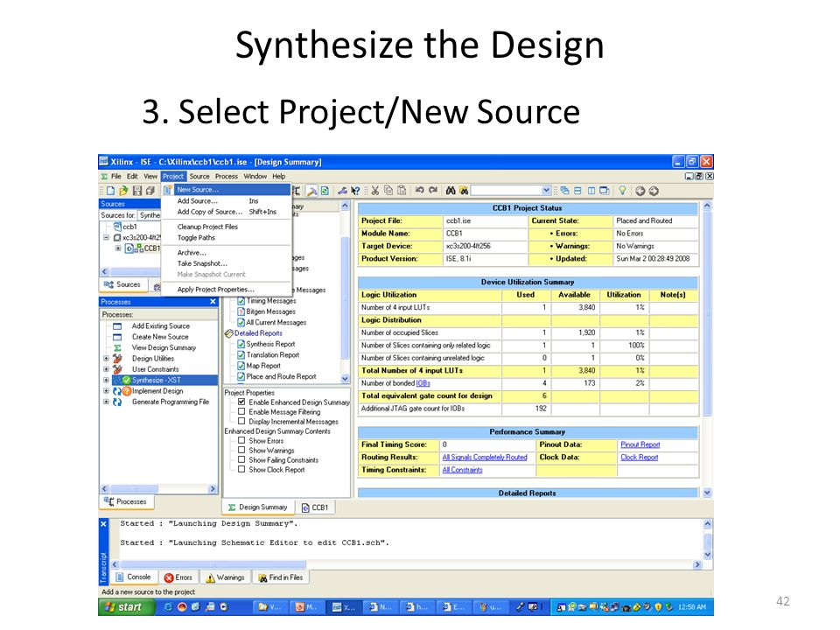Viewport: 840px width, 630px height.
Task: Toggle Display Incremental Messages checkbox
Action: [x=241, y=421]
